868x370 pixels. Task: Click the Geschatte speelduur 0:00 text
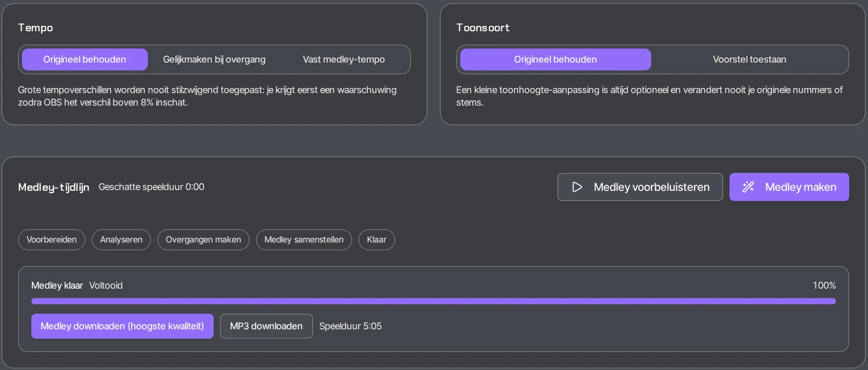(x=151, y=187)
